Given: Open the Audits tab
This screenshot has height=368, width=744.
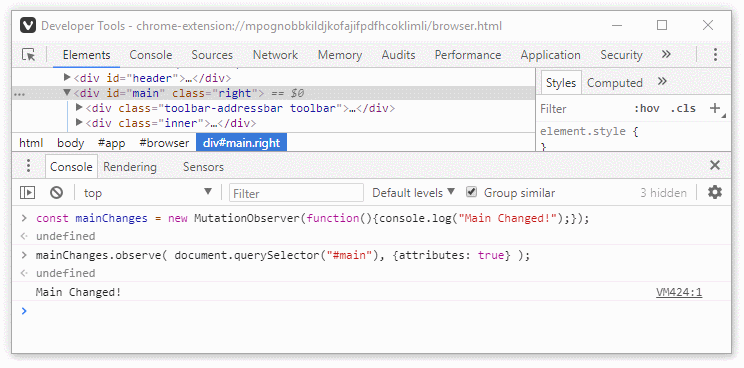Looking at the screenshot, I should pyautogui.click(x=399, y=55).
